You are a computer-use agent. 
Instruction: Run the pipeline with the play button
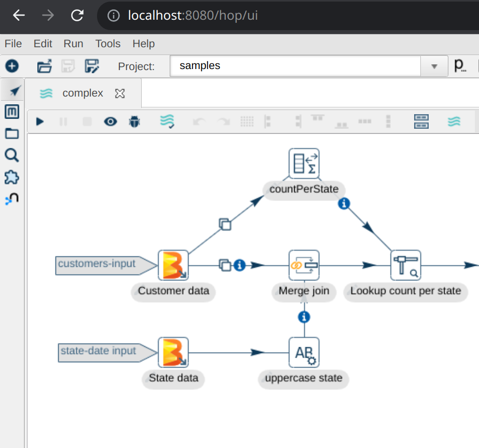click(40, 121)
